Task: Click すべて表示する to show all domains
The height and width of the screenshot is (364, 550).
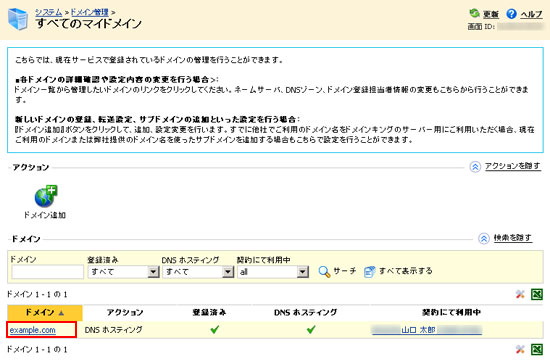Action: 405,271
